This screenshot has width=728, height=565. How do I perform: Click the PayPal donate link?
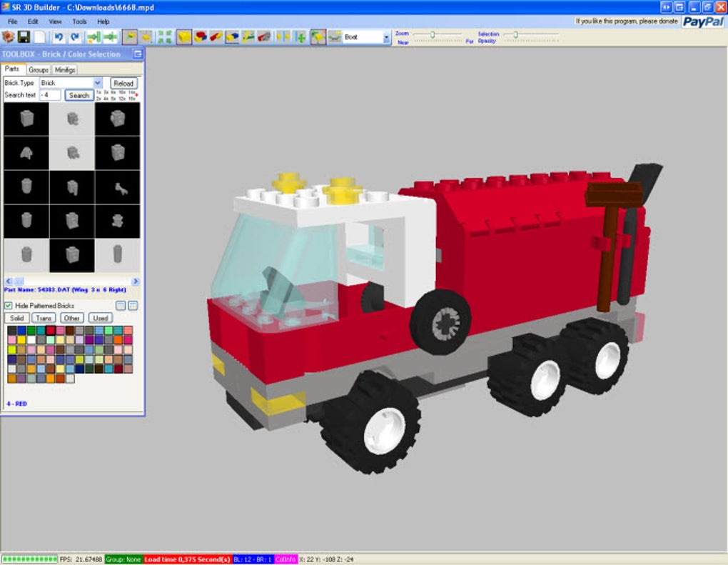[703, 22]
